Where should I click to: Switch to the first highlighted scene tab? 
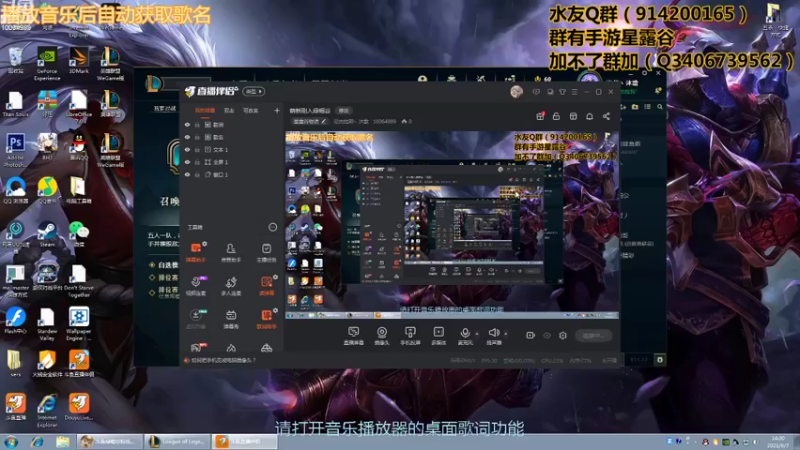pos(205,111)
